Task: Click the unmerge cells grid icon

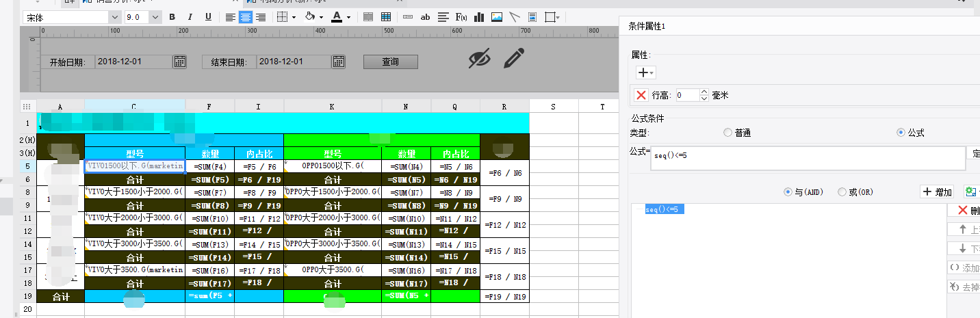Action: (x=386, y=17)
